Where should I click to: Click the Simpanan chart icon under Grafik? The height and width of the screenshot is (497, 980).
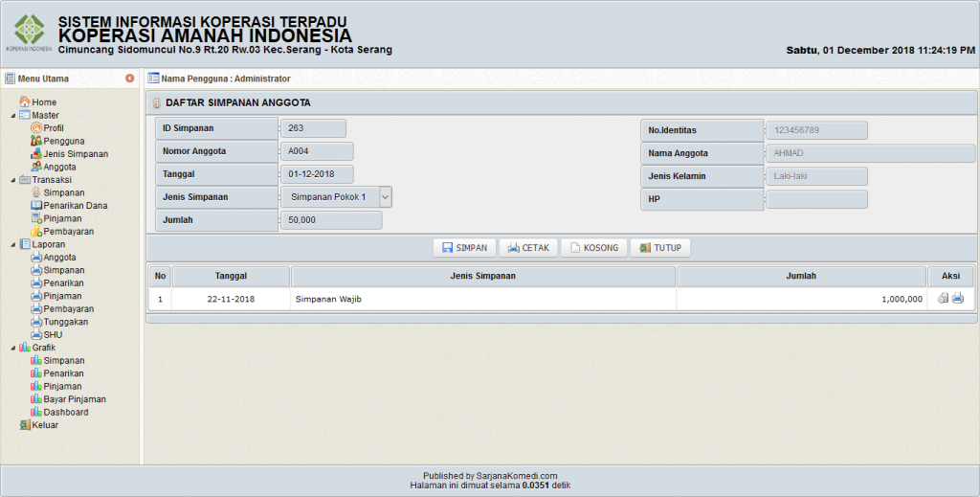coord(36,360)
